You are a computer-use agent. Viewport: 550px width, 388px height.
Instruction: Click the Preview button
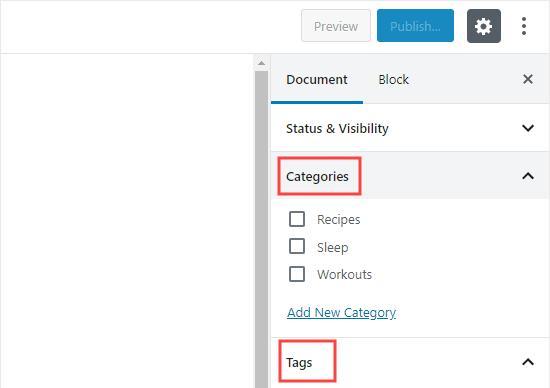coord(336,26)
